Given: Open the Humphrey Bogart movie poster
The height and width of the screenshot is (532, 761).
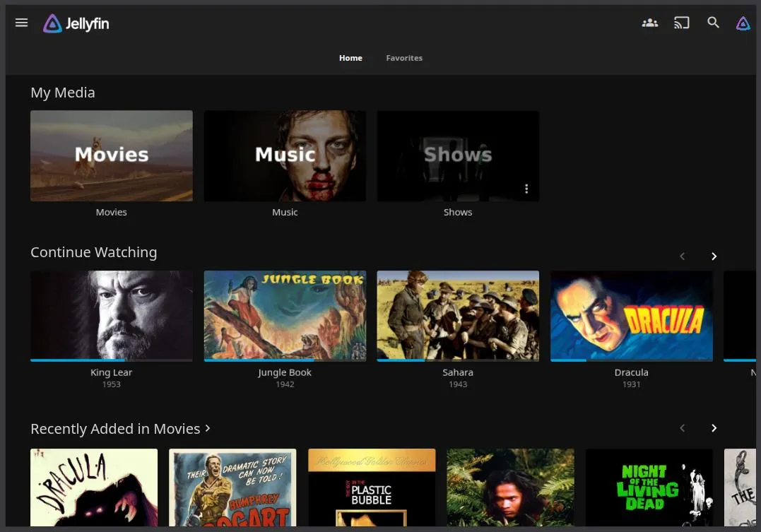Looking at the screenshot, I should (x=232, y=487).
